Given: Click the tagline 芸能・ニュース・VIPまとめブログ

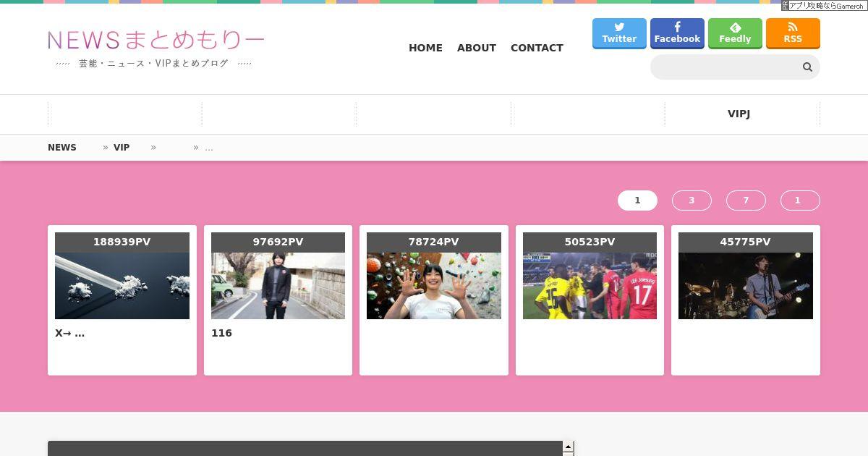Looking at the screenshot, I should tap(153, 64).
